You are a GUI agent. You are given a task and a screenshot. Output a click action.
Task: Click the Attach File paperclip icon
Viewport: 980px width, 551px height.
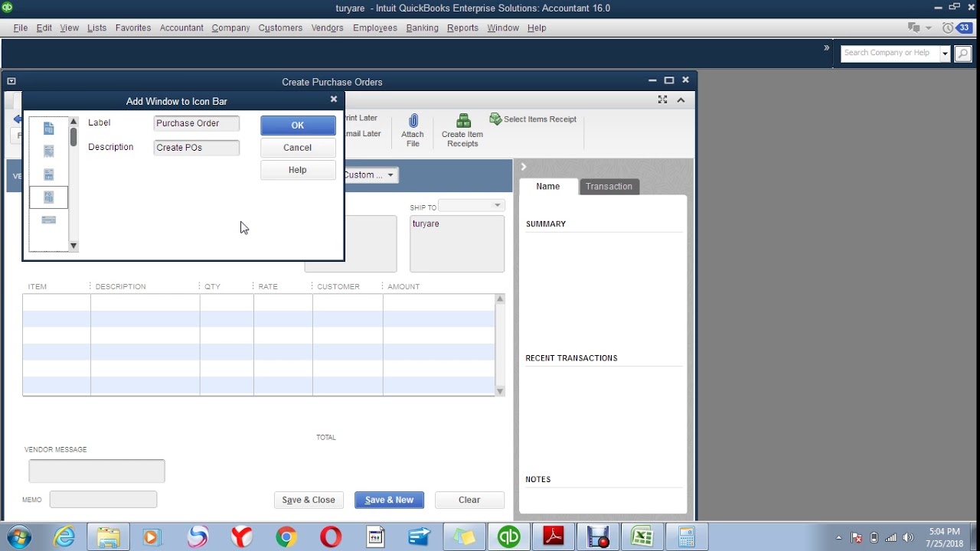[x=413, y=121]
